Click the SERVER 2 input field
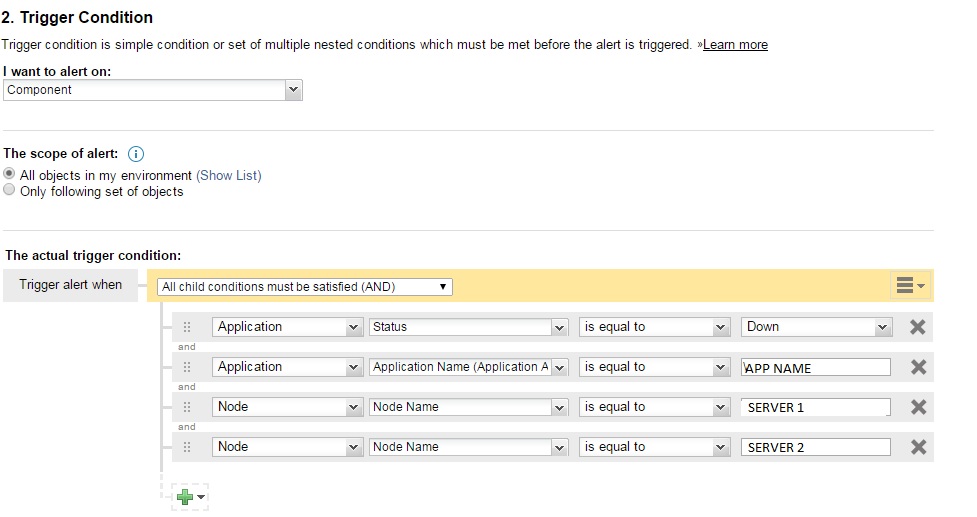 [817, 447]
